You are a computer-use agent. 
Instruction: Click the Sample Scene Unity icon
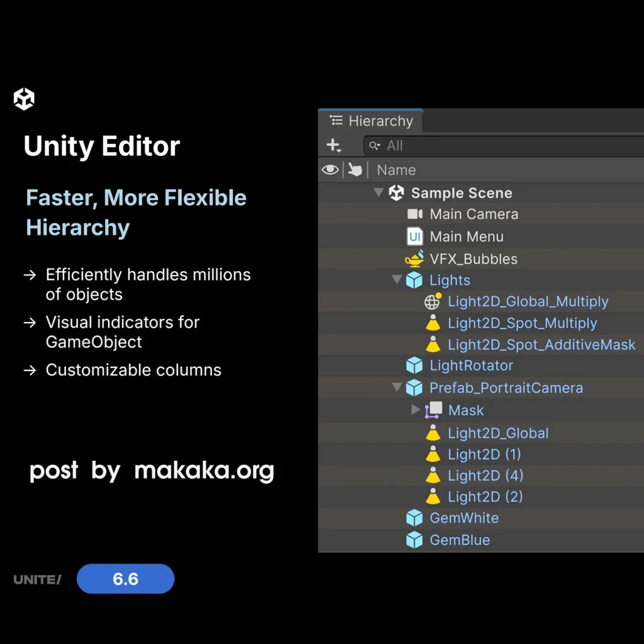(396, 192)
